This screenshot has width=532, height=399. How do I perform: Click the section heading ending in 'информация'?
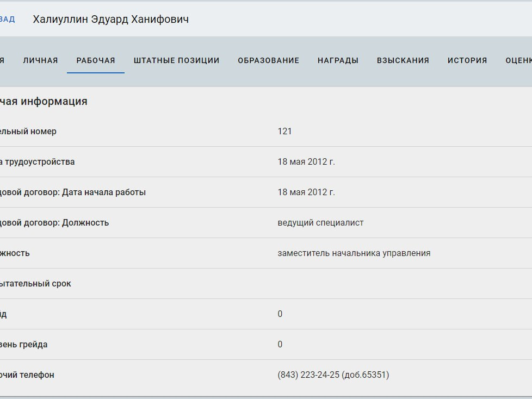(44, 101)
